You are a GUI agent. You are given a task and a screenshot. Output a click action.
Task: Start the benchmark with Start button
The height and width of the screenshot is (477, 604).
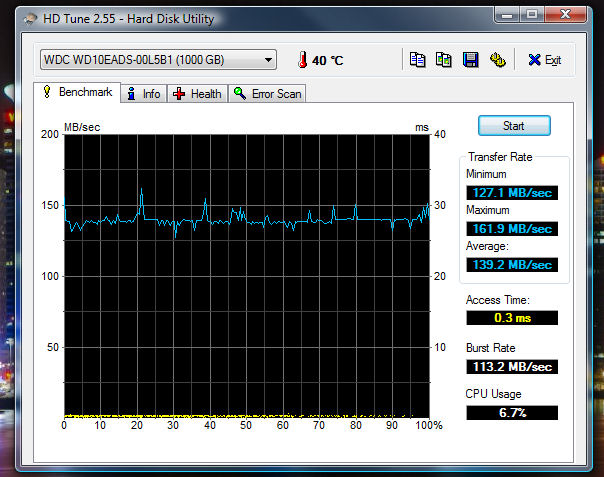(x=514, y=126)
